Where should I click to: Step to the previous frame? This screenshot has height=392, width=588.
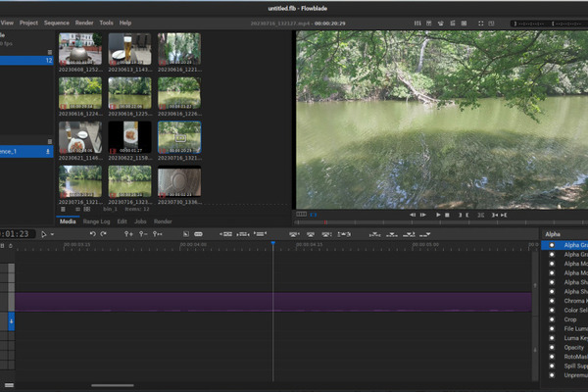(413, 214)
